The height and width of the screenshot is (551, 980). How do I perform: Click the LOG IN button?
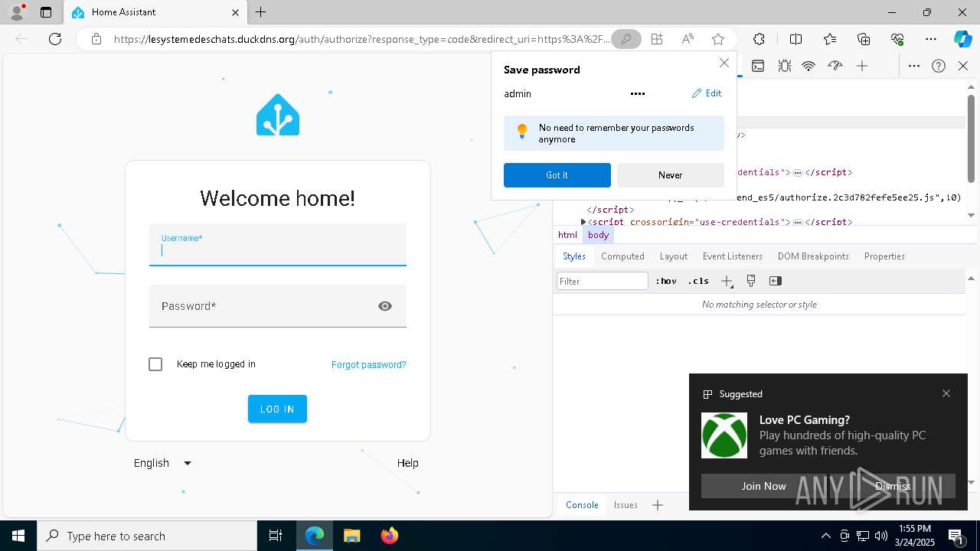[x=277, y=409]
